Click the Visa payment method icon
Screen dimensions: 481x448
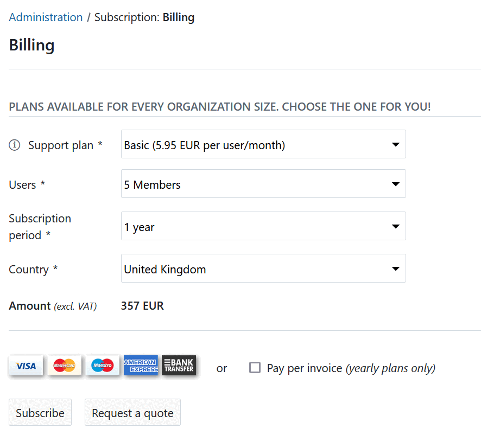point(26,366)
